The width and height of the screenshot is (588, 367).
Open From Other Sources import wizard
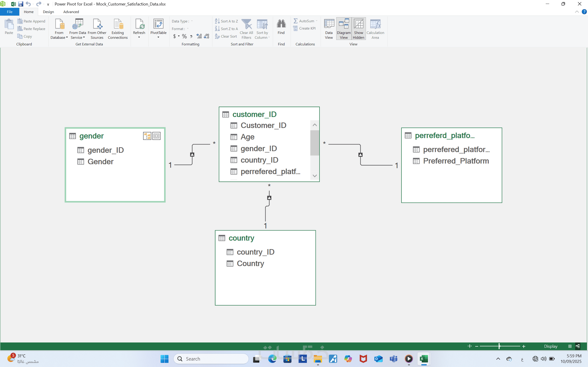(x=97, y=24)
